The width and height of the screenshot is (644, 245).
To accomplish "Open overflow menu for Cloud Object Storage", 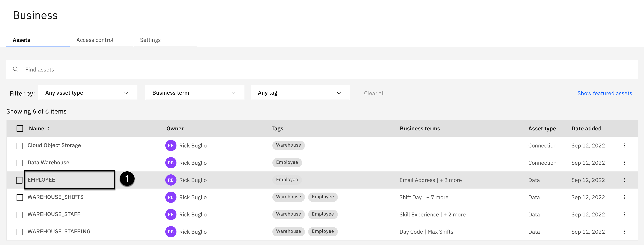I will (624, 145).
